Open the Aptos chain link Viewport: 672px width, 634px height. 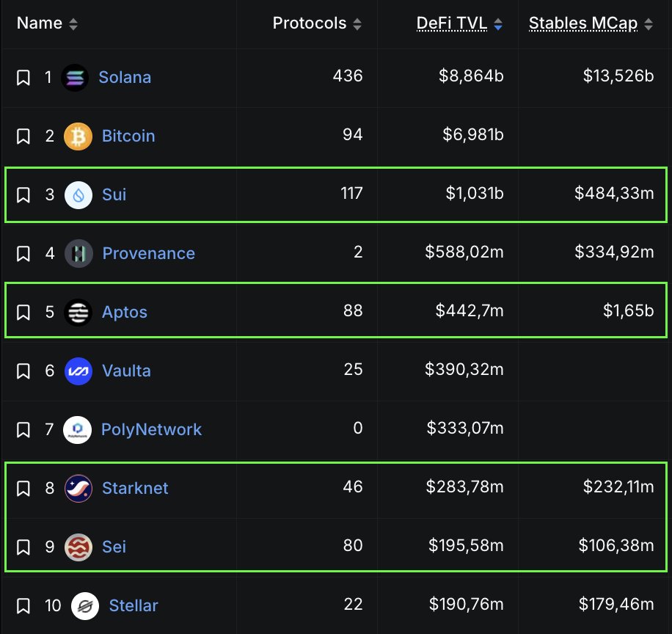(x=124, y=312)
